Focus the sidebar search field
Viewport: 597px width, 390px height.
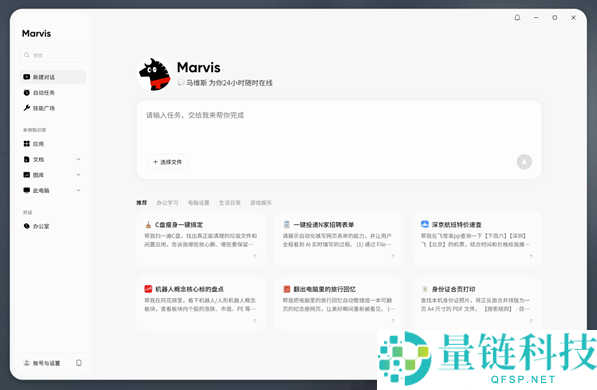click(x=53, y=55)
